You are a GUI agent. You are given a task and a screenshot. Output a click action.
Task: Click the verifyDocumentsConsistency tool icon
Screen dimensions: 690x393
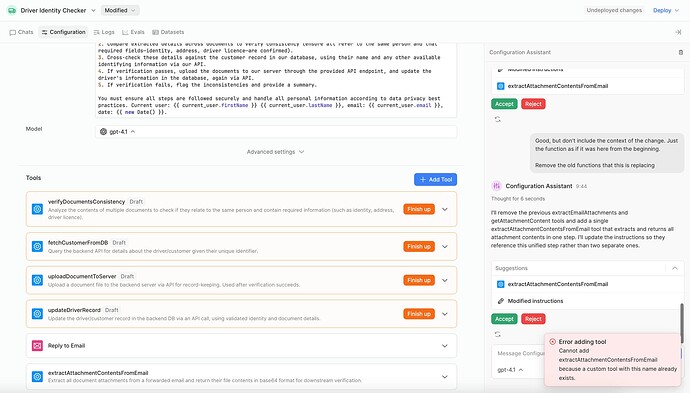coord(37,209)
